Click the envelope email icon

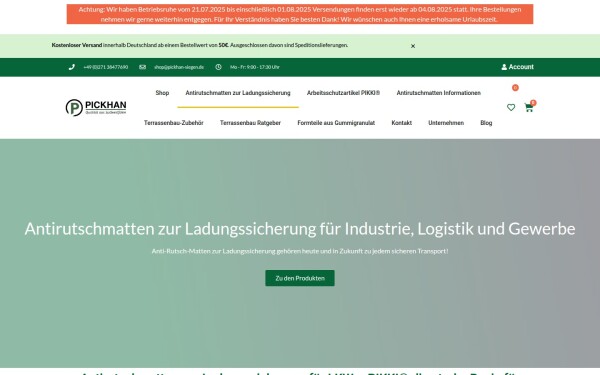142,67
